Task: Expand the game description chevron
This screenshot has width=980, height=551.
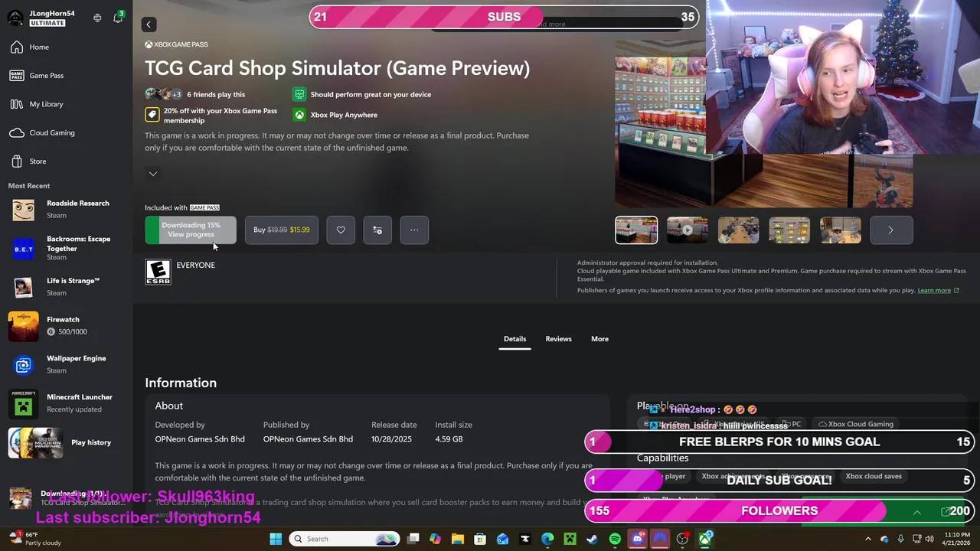Action: (x=153, y=174)
